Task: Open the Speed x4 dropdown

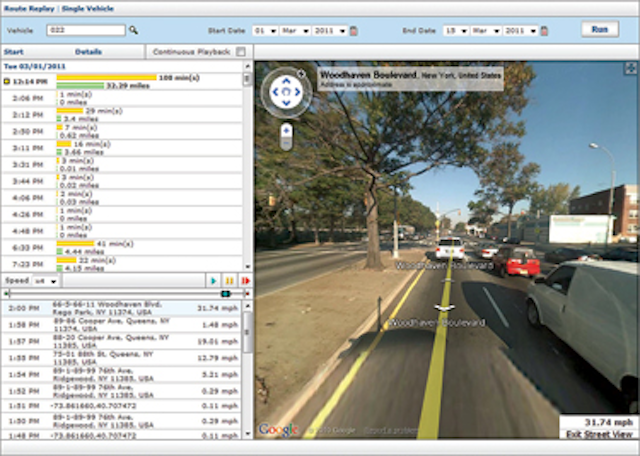Action: pos(46,281)
